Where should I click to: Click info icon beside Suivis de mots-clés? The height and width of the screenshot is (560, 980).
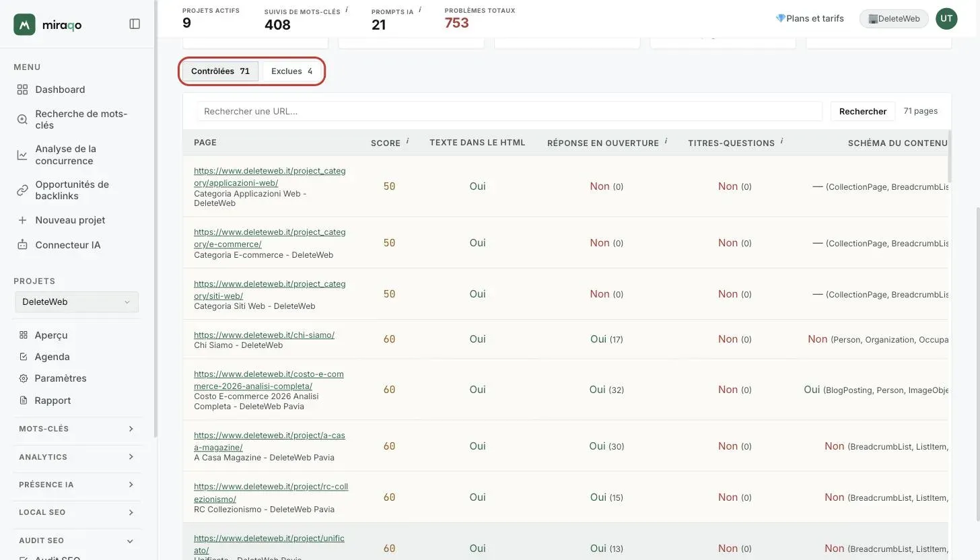point(347,10)
